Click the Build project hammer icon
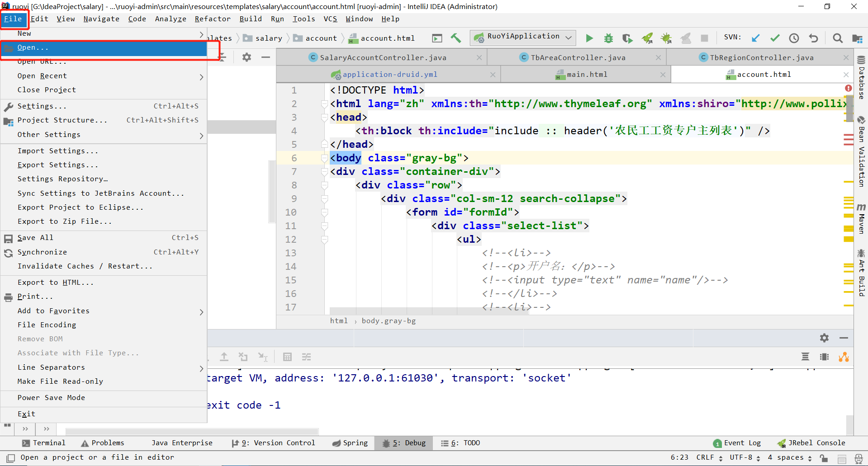The width and height of the screenshot is (868, 466). [x=456, y=38]
